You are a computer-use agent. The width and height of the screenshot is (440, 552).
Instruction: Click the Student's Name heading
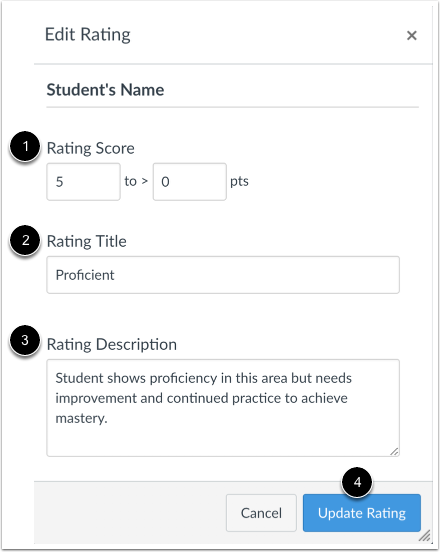tap(105, 90)
